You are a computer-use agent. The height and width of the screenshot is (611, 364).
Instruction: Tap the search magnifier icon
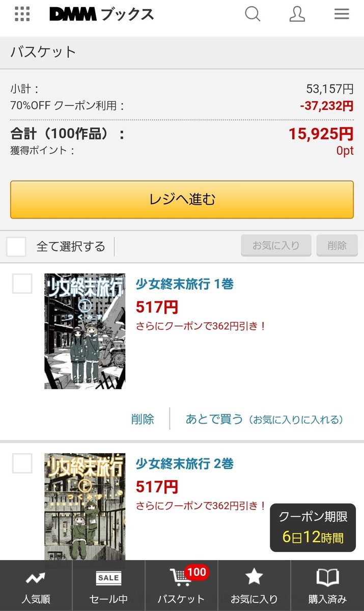point(253,14)
